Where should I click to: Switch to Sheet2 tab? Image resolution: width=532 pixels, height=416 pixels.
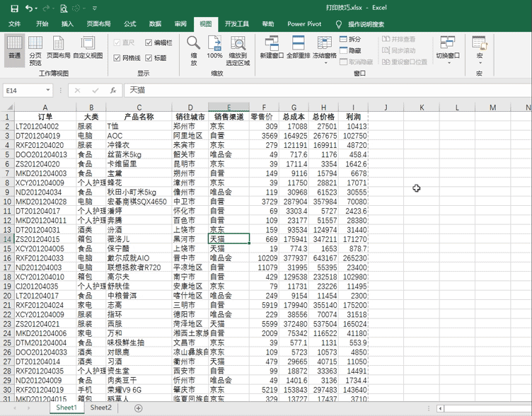(x=100, y=408)
